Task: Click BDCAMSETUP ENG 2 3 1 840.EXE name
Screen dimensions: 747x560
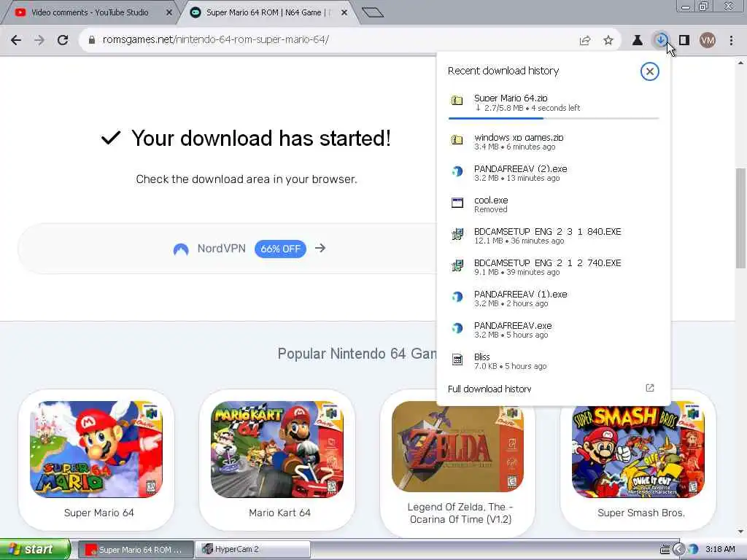Action: [547, 231]
